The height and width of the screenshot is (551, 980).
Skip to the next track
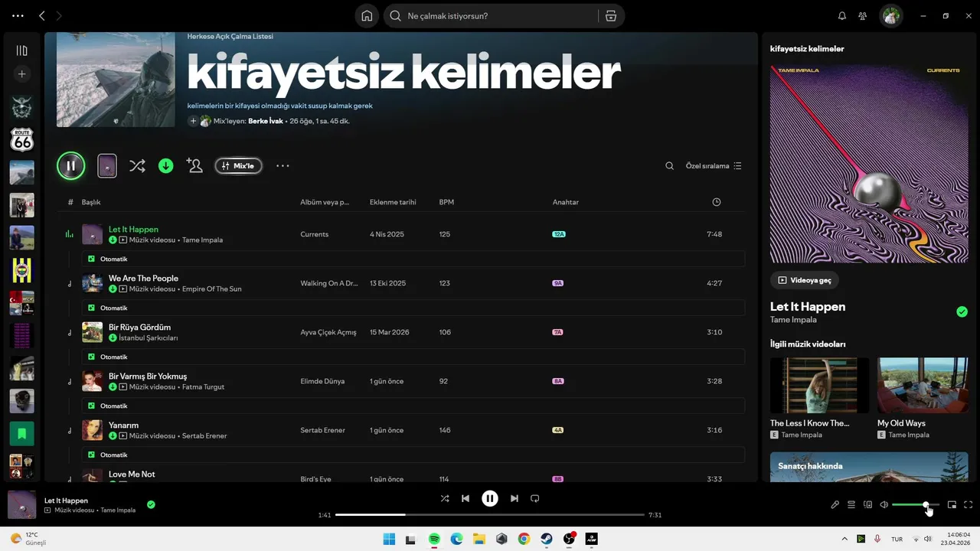click(514, 498)
